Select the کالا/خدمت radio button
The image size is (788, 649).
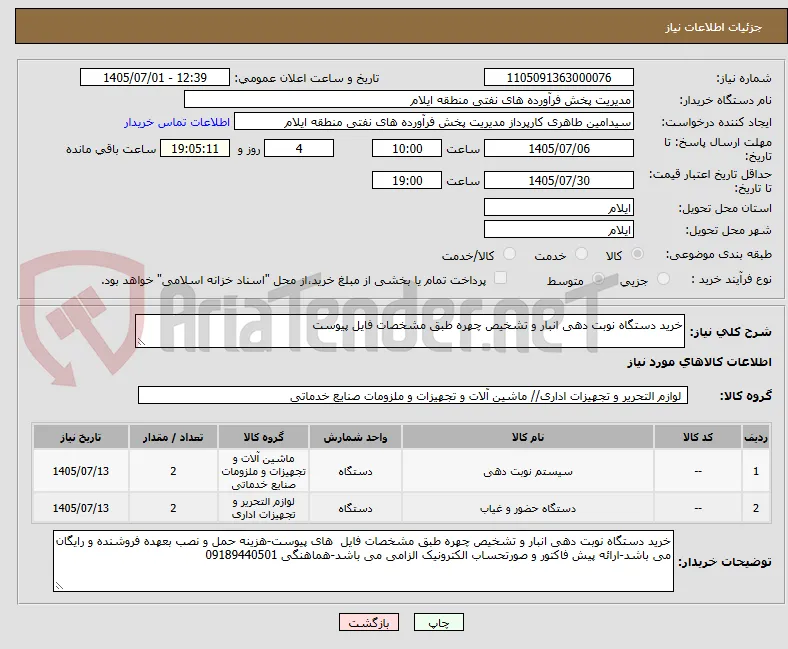[510, 254]
